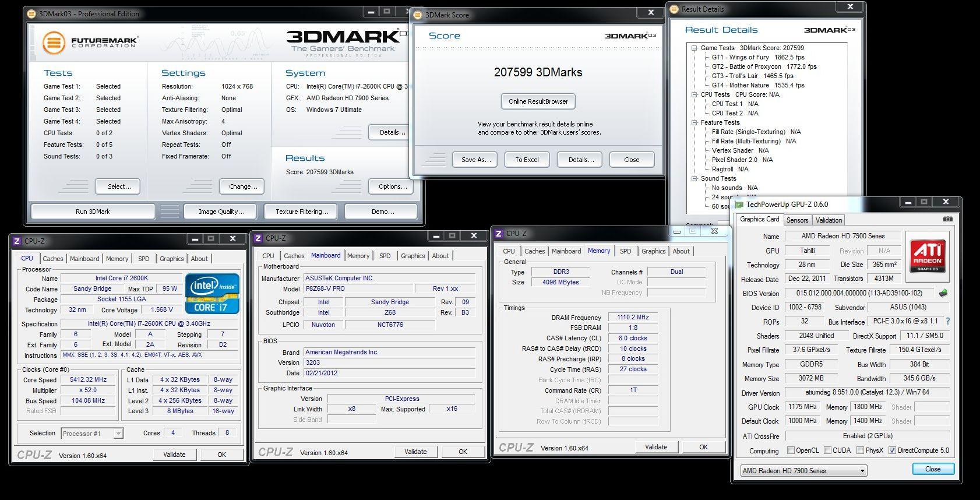The height and width of the screenshot is (500, 980).
Task: Open Graphics tab in CPU-Z Mainboard window
Action: click(x=413, y=256)
